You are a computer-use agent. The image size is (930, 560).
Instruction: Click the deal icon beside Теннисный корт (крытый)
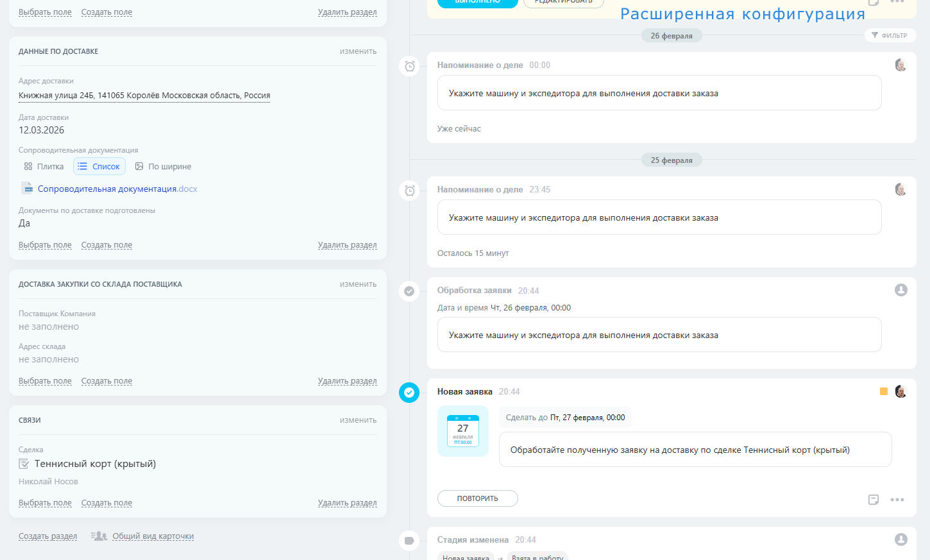(x=24, y=464)
